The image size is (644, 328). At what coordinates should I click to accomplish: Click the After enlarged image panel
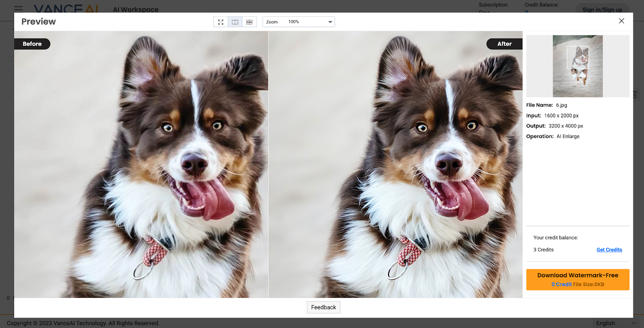pos(395,169)
